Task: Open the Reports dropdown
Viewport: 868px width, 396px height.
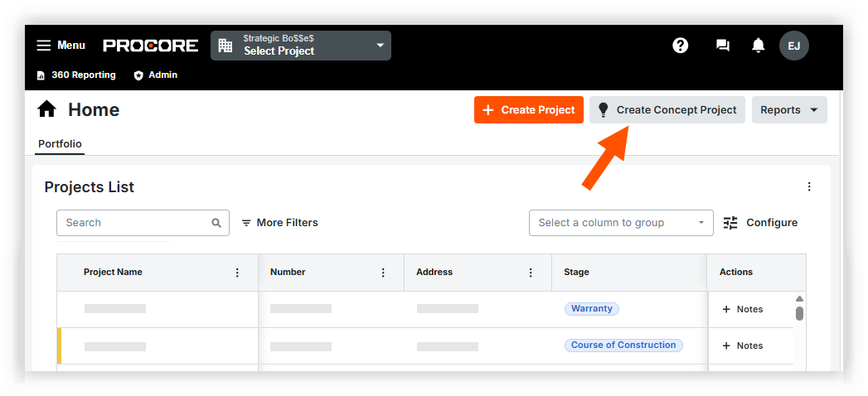Action: pyautogui.click(x=789, y=110)
